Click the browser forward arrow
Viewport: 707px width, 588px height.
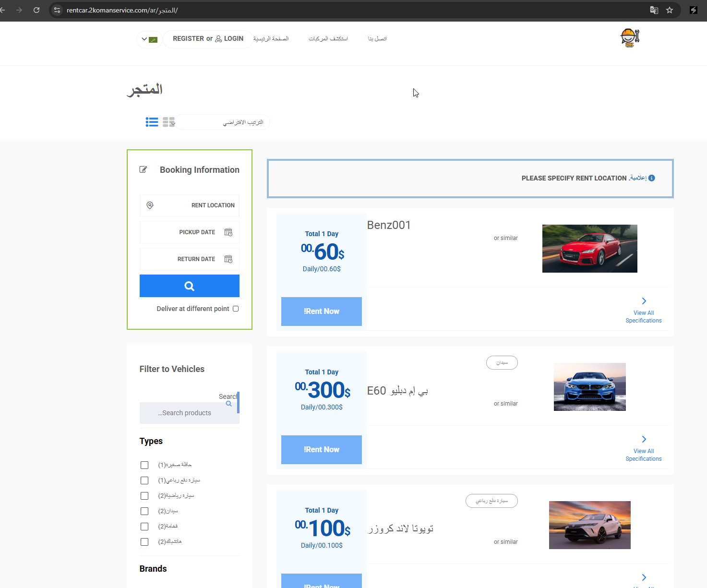pos(19,10)
